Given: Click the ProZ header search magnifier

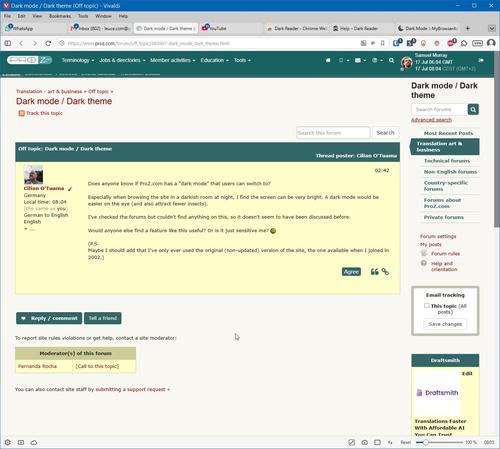Looking at the screenshot, I should pos(392,60).
